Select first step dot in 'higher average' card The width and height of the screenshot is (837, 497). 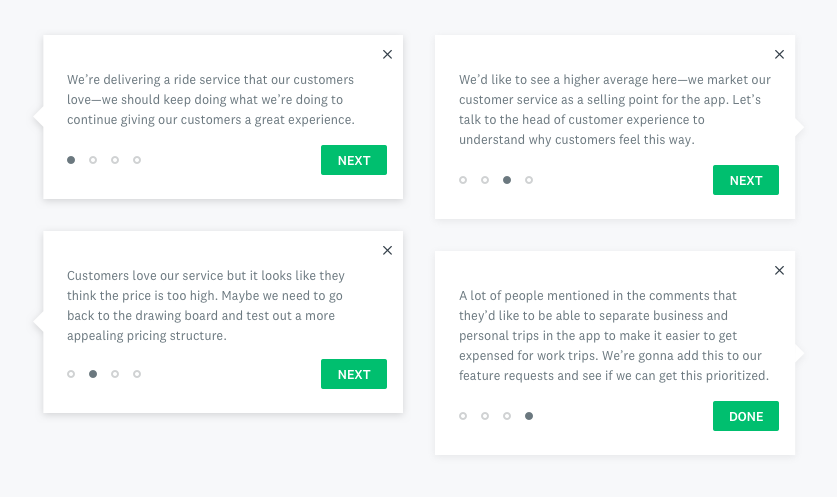pyautogui.click(x=463, y=180)
